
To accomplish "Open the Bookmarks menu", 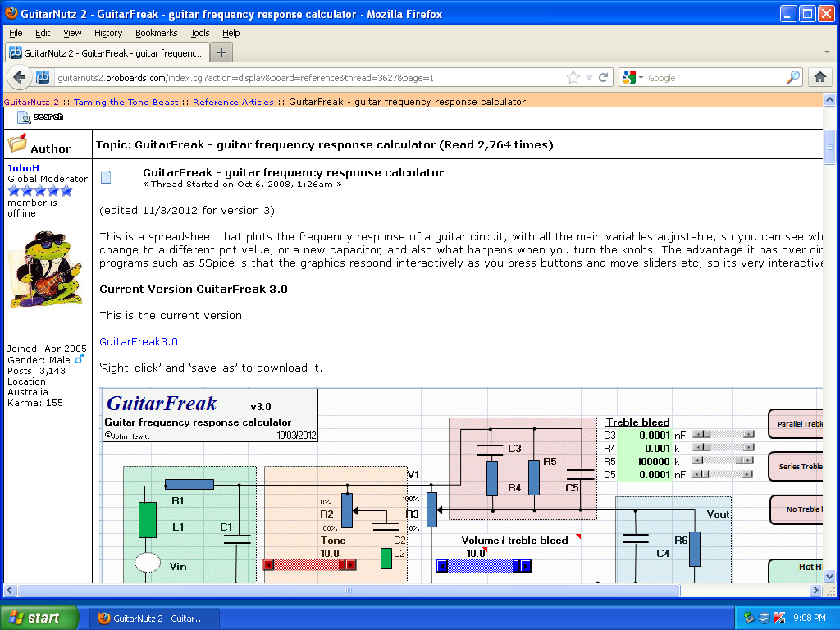I will click(157, 33).
